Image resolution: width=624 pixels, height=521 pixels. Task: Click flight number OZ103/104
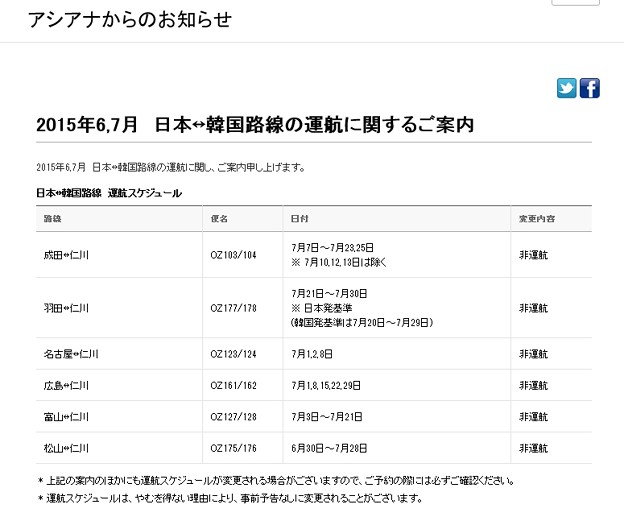pos(234,255)
